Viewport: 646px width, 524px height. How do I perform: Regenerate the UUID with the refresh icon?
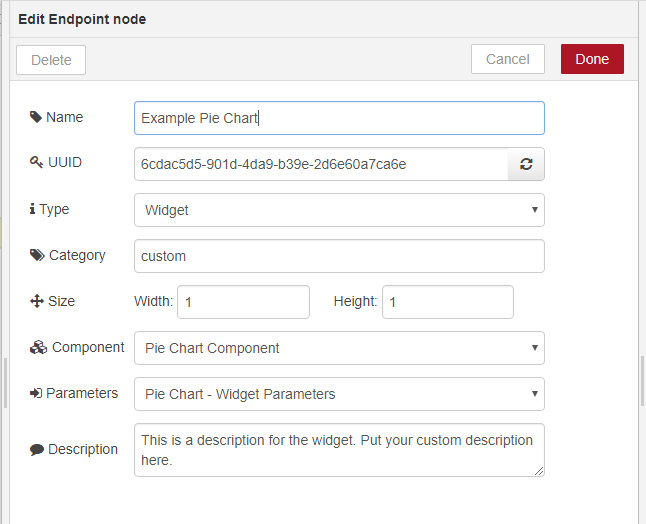pyautogui.click(x=526, y=164)
